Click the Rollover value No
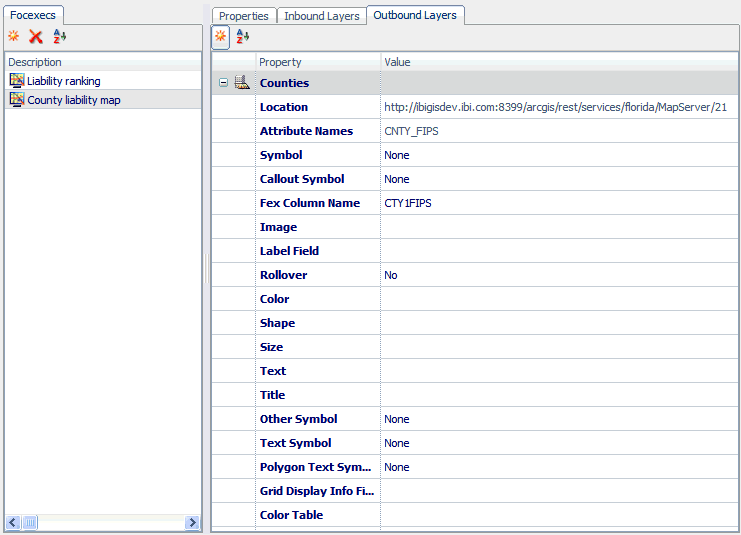 tap(390, 276)
